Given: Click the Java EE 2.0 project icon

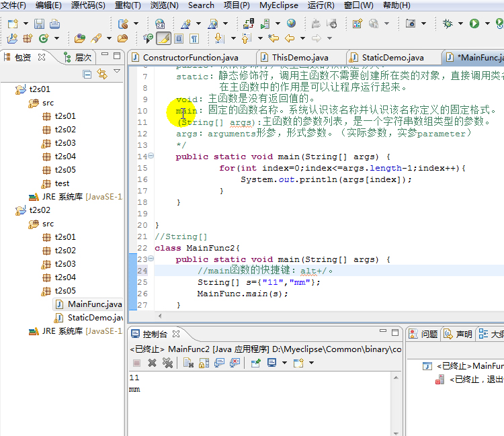Looking at the screenshot, I should coord(160,24).
